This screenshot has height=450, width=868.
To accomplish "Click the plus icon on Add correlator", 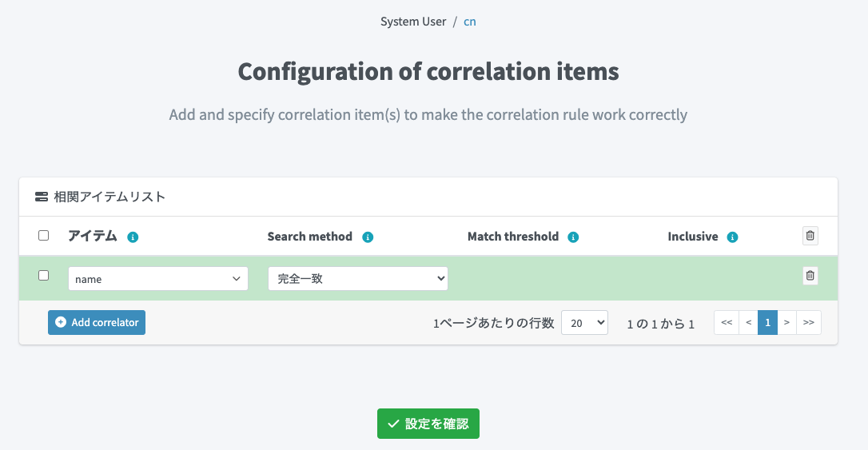I will point(61,322).
